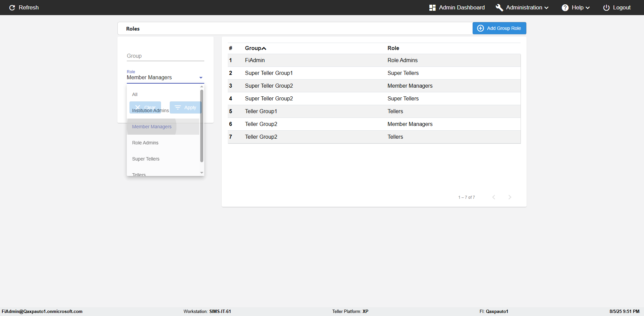Image resolution: width=644 pixels, height=316 pixels.
Task: Click the Administration wrench icon
Action: click(499, 7)
